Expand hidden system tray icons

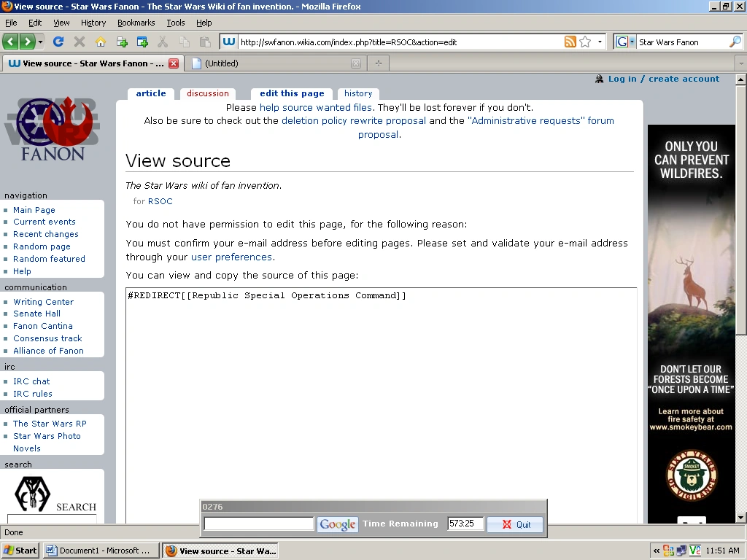pos(657,551)
